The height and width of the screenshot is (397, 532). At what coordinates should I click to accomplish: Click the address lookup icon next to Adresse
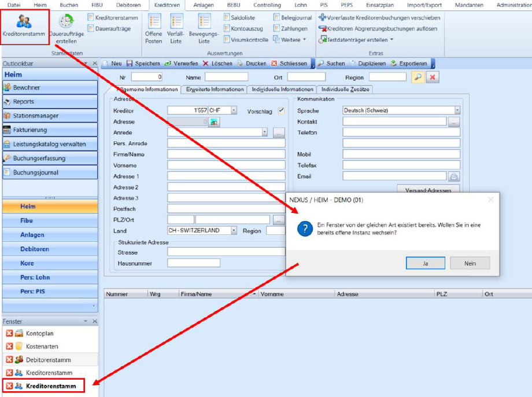[214, 122]
